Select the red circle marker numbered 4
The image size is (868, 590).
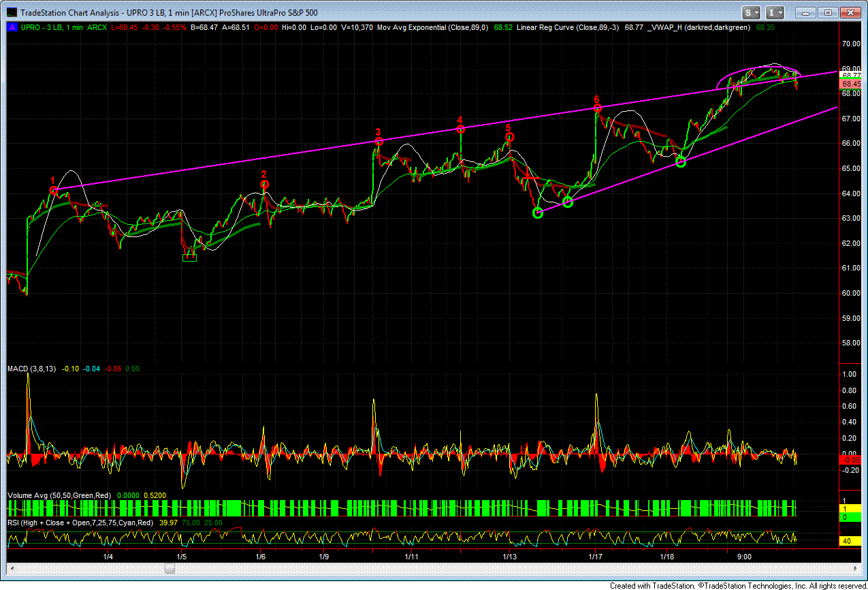pos(461,129)
